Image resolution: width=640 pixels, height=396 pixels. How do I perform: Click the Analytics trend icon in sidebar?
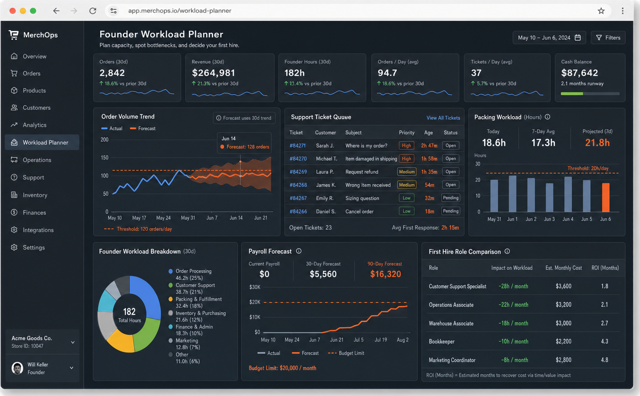coord(14,125)
